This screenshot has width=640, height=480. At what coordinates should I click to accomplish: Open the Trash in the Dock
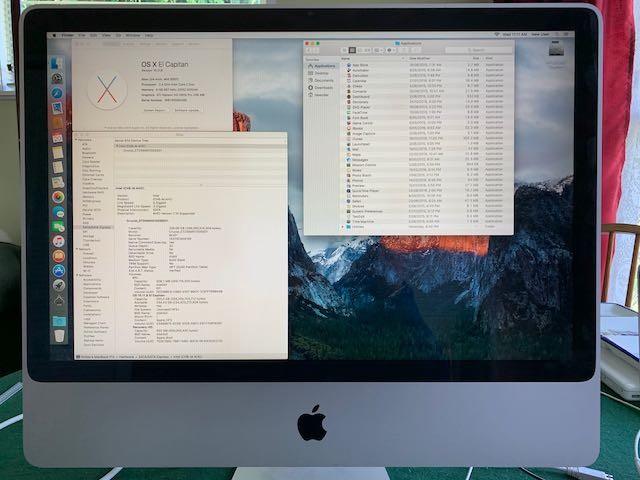[59, 336]
